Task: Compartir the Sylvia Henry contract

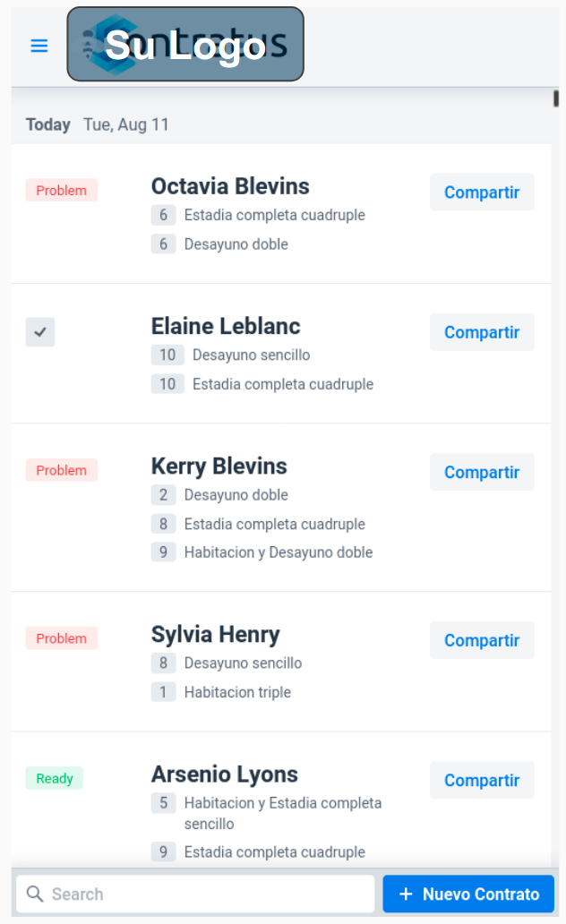Action: [481, 640]
